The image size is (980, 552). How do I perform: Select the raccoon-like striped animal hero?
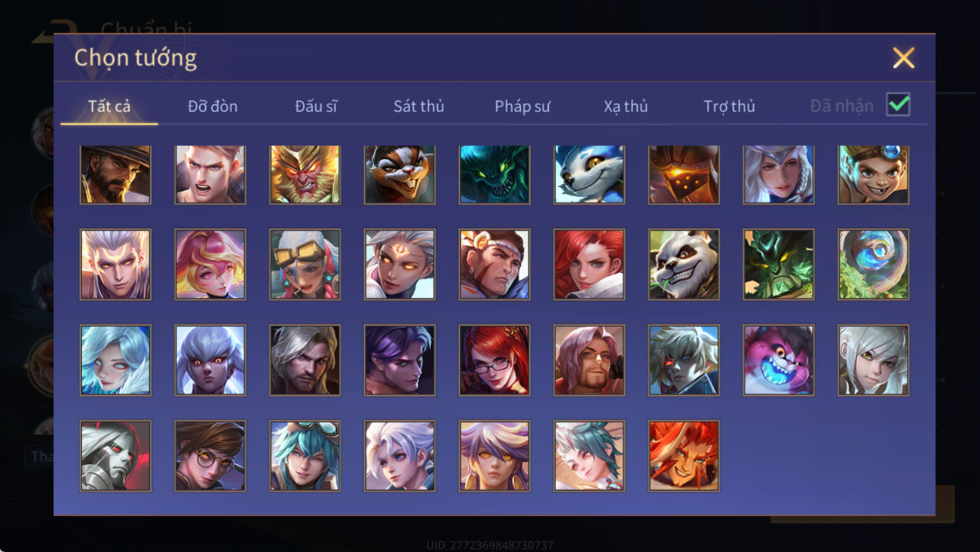click(400, 174)
